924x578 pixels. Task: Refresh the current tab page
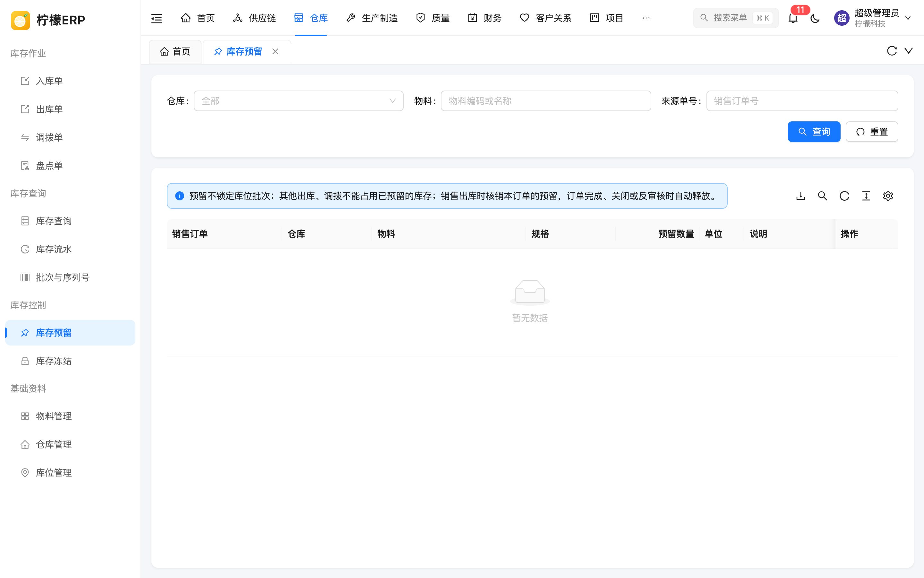click(x=892, y=51)
